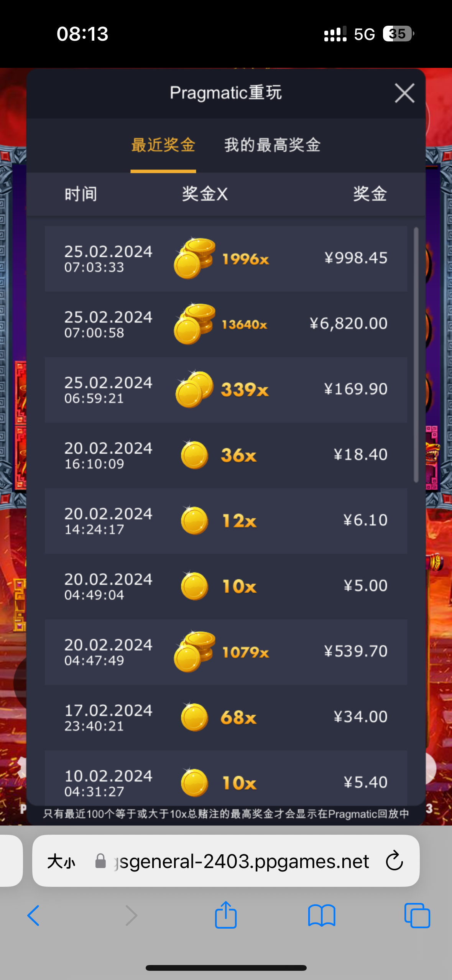Screen dimensions: 452x980
Task: Click coin stack icon beside 13640x
Action: coord(194,324)
